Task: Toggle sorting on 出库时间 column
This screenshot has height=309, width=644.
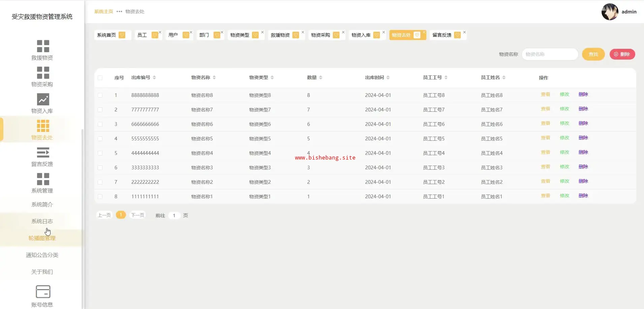Action: (388, 77)
